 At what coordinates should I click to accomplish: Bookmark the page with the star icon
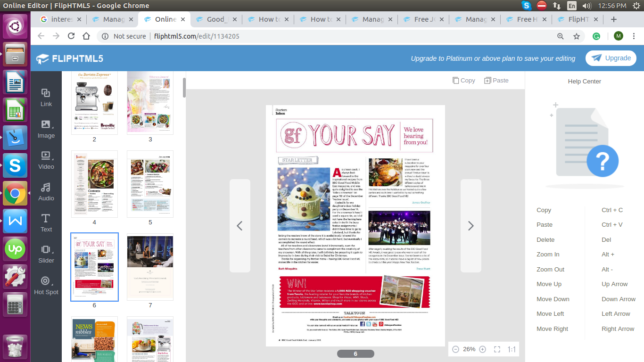(576, 35)
